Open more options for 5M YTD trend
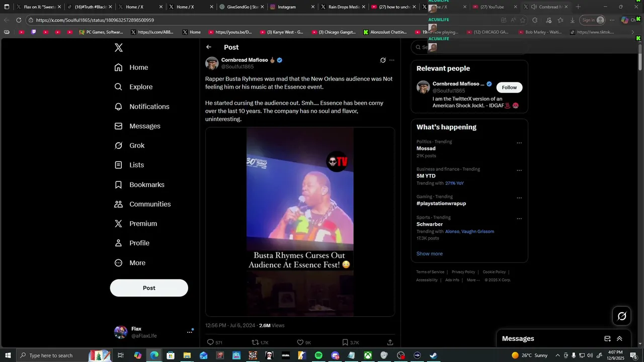Viewport: 644px width, 362px height. point(519,170)
